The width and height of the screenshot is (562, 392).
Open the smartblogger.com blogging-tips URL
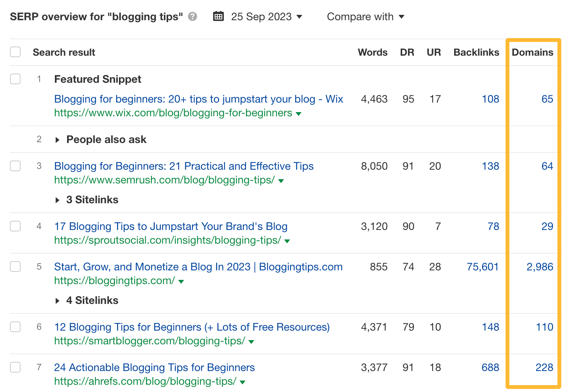tap(149, 341)
